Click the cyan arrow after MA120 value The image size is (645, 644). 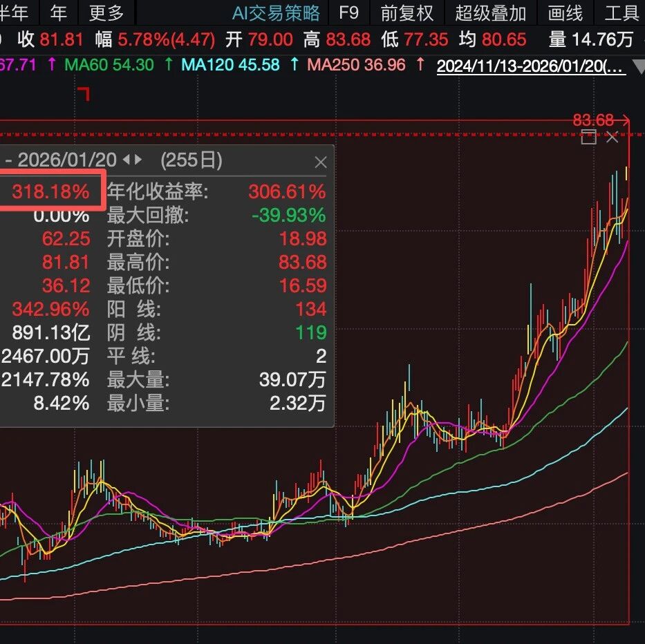tap(295, 66)
